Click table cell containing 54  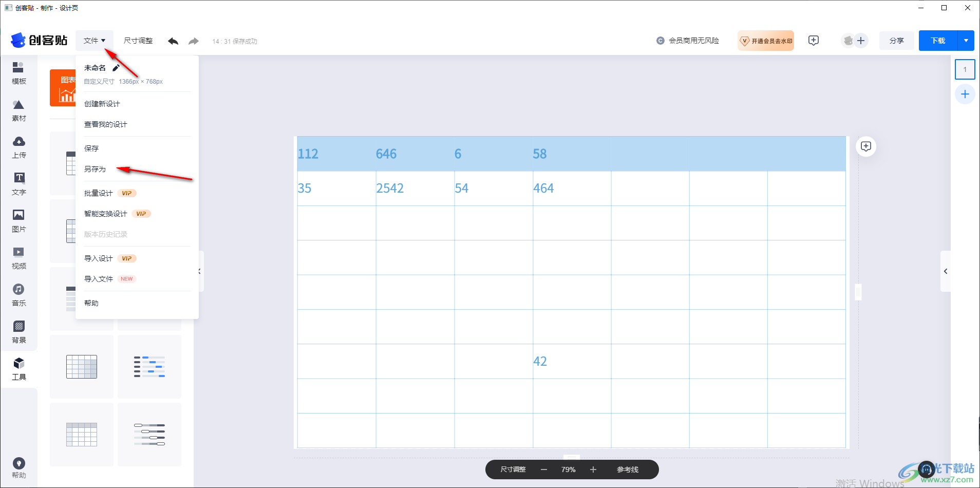(494, 189)
